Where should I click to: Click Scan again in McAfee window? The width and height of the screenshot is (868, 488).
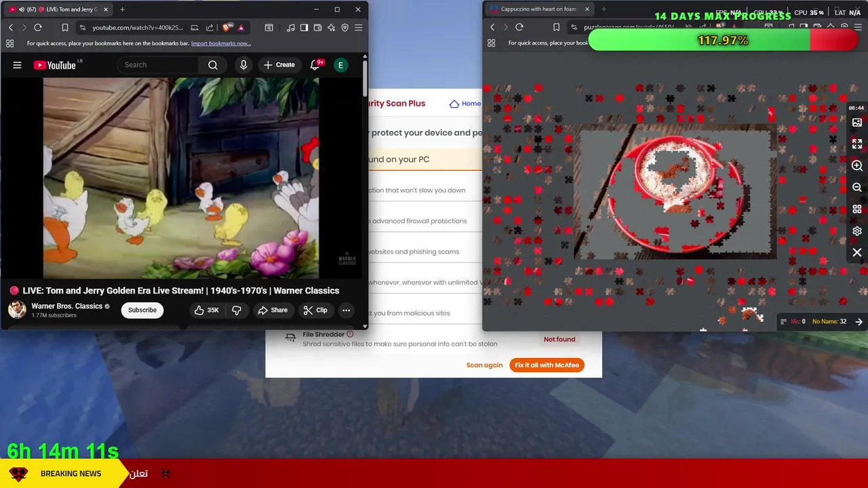[484, 365]
